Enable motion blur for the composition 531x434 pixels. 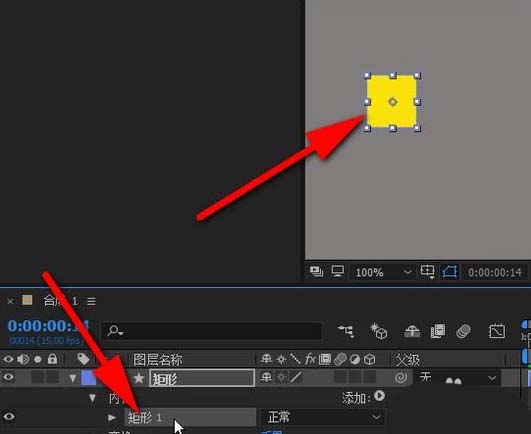click(463, 331)
